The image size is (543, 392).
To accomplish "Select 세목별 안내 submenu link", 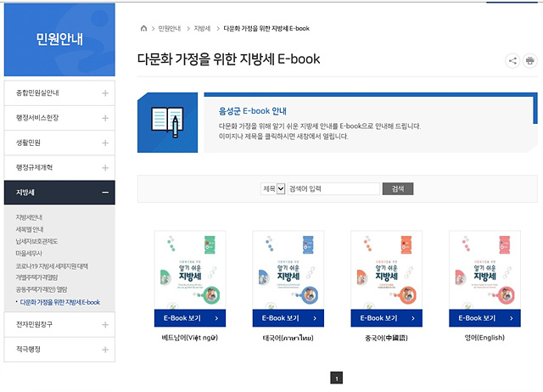I will [30, 229].
